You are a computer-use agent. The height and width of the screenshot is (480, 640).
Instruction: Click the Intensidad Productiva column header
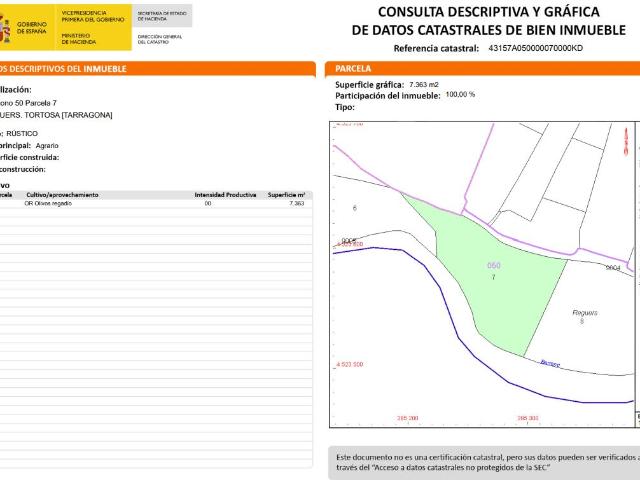pyautogui.click(x=225, y=194)
